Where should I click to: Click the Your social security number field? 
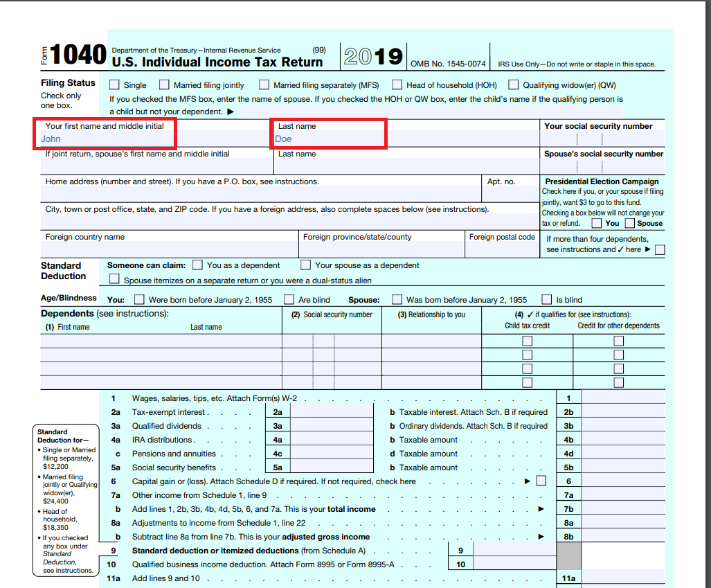tap(602, 139)
